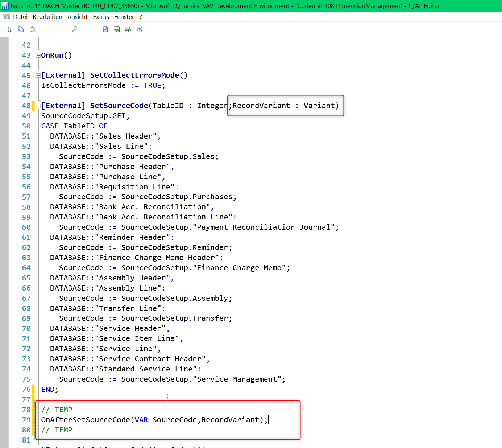This screenshot has height=448, width=502.
Task: Click the Compile checkmark document icon
Action: (105, 29)
